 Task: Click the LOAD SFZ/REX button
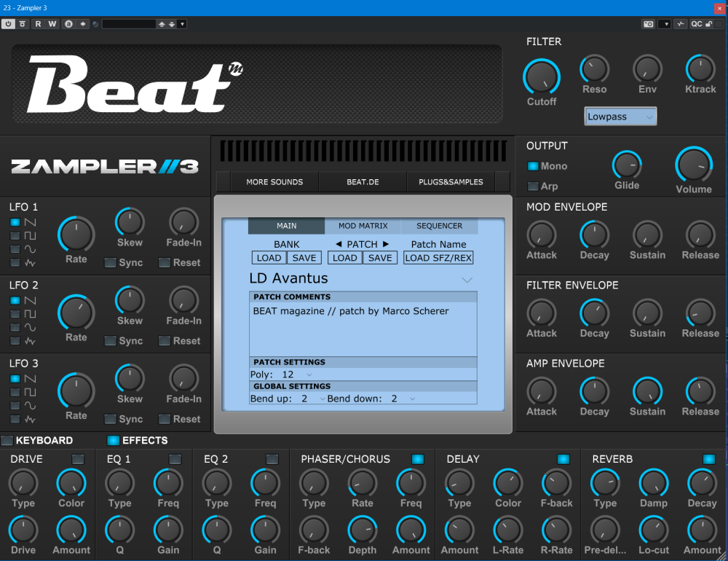[x=438, y=258]
